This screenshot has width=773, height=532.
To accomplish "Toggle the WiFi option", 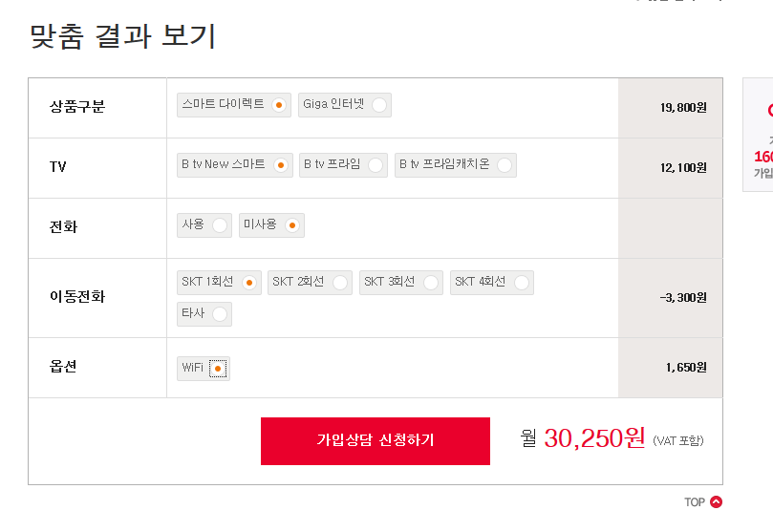I will (x=218, y=369).
